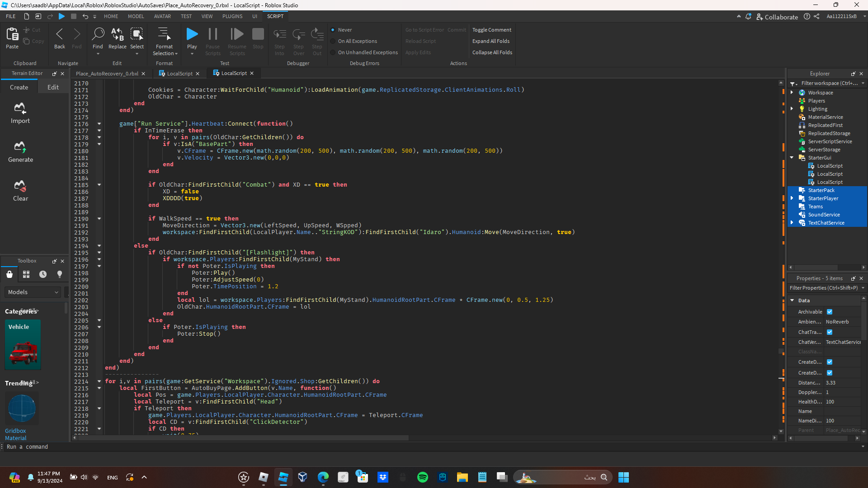Click Collapse All Folds
The height and width of the screenshot is (488, 868).
click(x=492, y=52)
